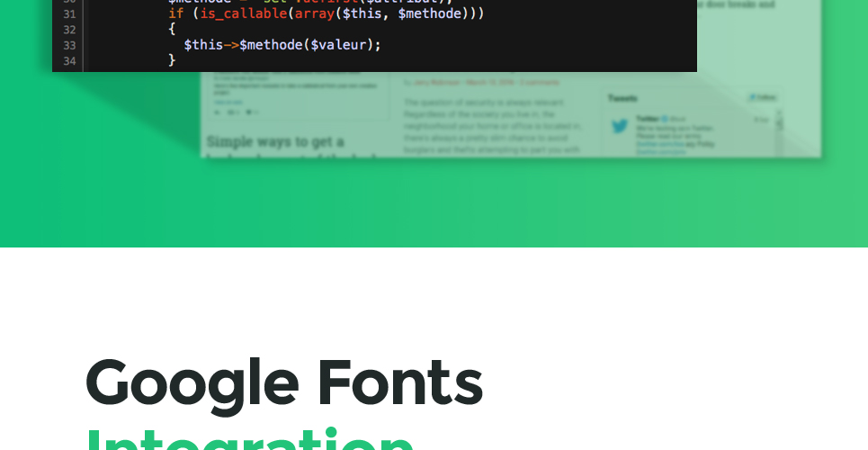The image size is (868, 450).
Task: Click the Tweets widget vertical scrollbar
Action: click(780, 133)
